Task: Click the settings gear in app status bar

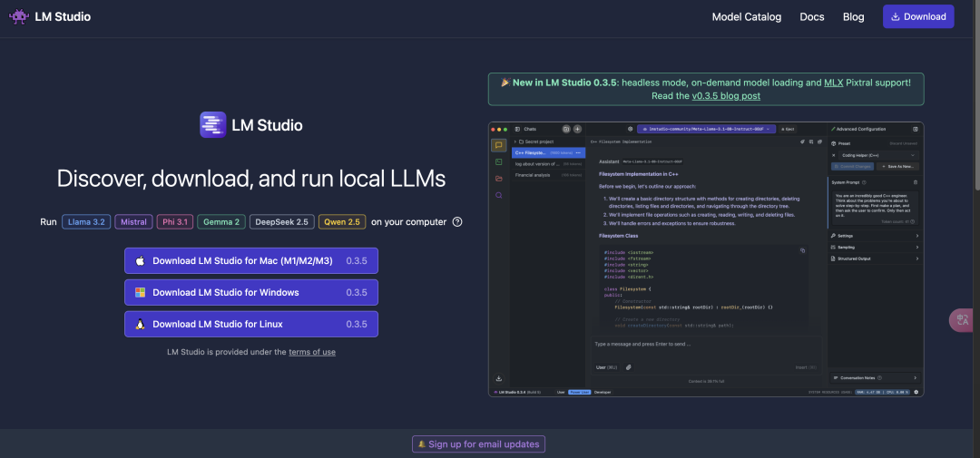Action: (x=916, y=393)
